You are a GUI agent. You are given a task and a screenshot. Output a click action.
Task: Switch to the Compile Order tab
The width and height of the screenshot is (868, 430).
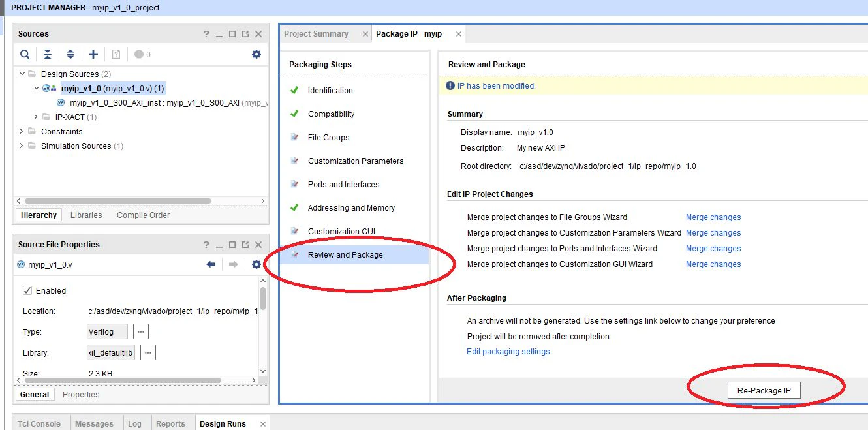point(143,215)
